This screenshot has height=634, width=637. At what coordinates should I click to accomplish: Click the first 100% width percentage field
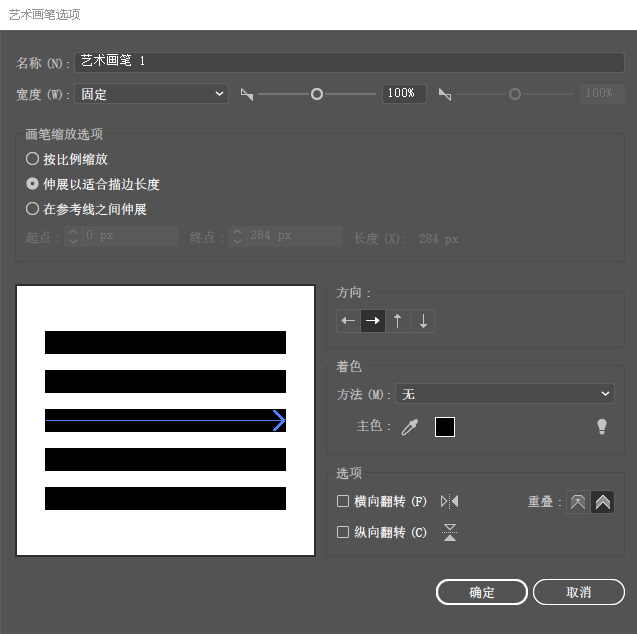click(x=404, y=94)
